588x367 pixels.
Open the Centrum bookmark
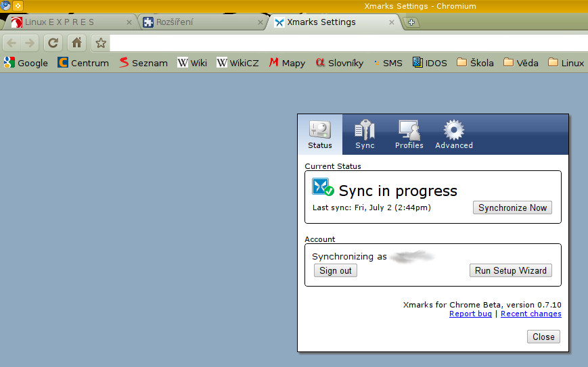[83, 63]
